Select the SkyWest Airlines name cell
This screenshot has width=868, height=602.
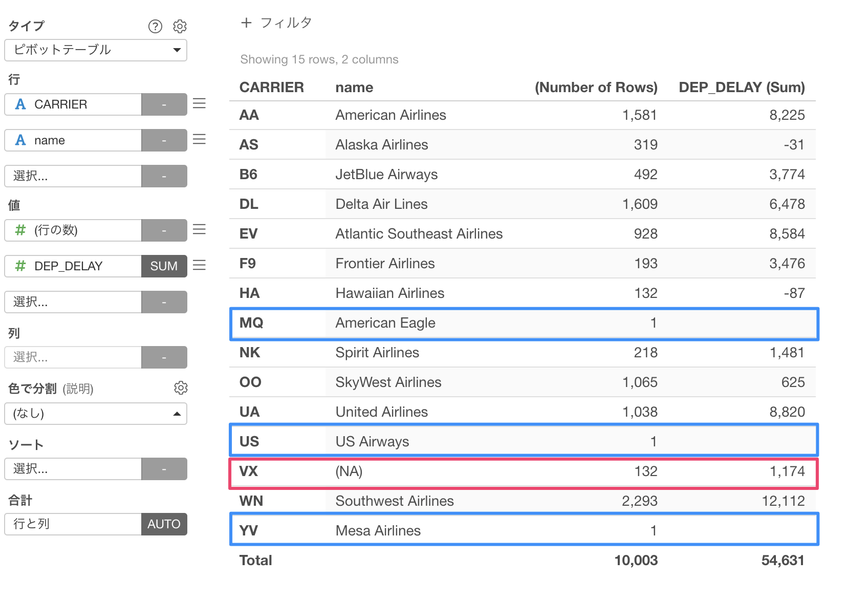coord(388,382)
